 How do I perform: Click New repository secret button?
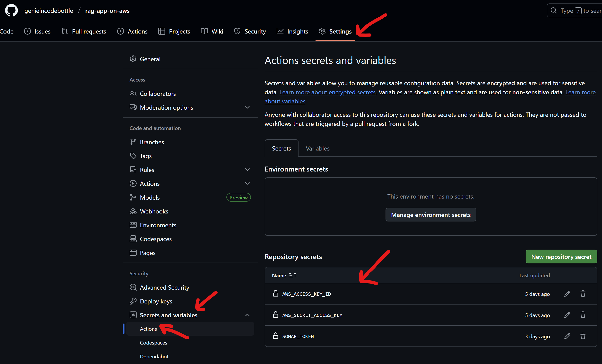[561, 257]
